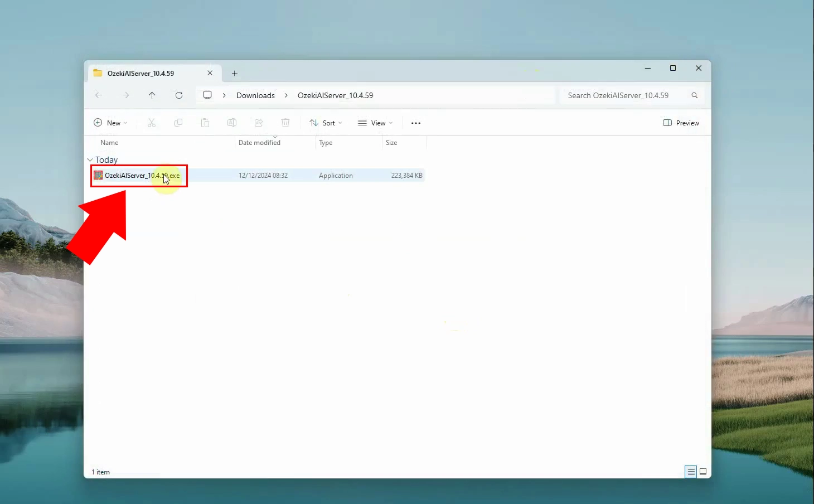This screenshot has height=504, width=814.
Task: Click the Rename icon in toolbar
Action: coord(232,123)
